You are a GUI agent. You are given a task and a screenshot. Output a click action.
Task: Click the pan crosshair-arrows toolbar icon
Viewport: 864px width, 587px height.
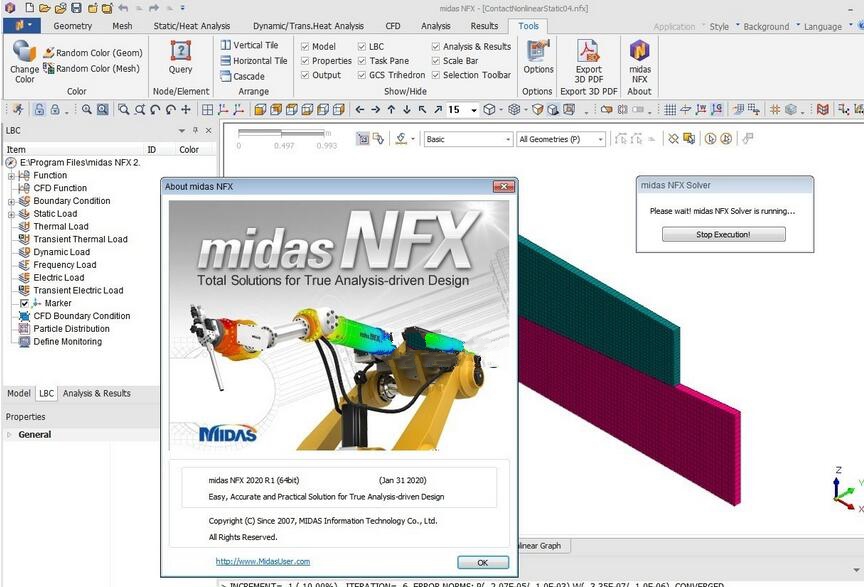coord(186,109)
